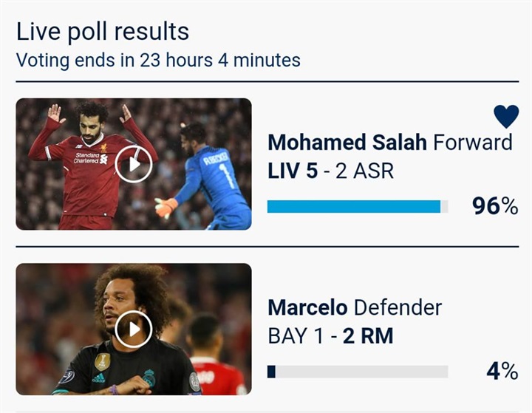This screenshot has width=532, height=413.
Task: Click the Forward position label
Action: (473, 142)
